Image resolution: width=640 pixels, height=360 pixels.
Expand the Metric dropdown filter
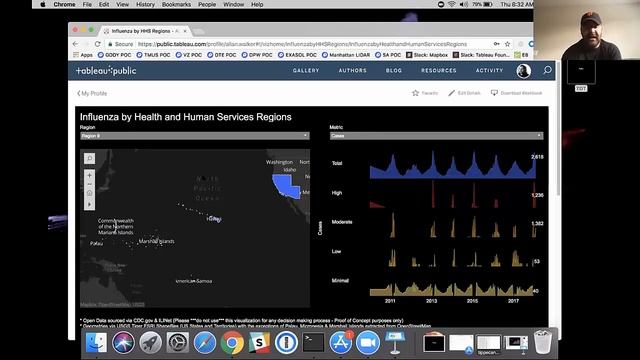(436, 136)
